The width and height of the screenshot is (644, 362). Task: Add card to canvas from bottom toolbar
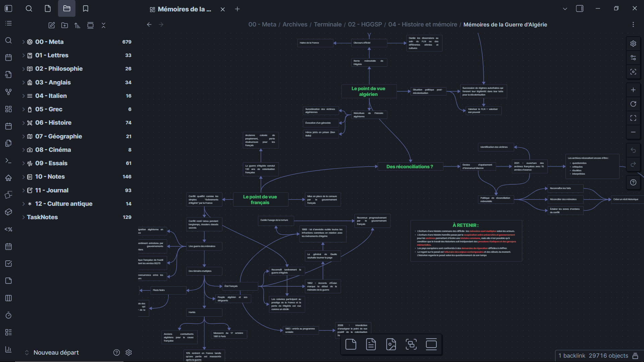[x=351, y=344]
